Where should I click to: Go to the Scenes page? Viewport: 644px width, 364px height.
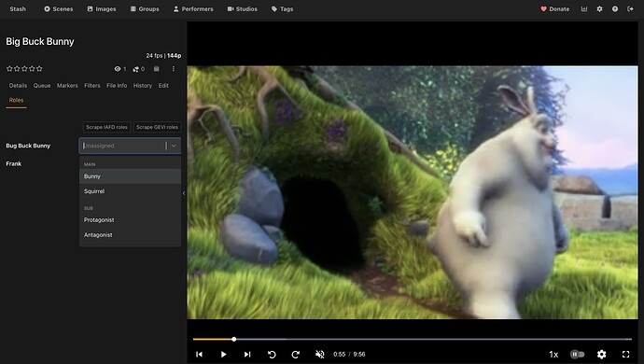click(58, 9)
